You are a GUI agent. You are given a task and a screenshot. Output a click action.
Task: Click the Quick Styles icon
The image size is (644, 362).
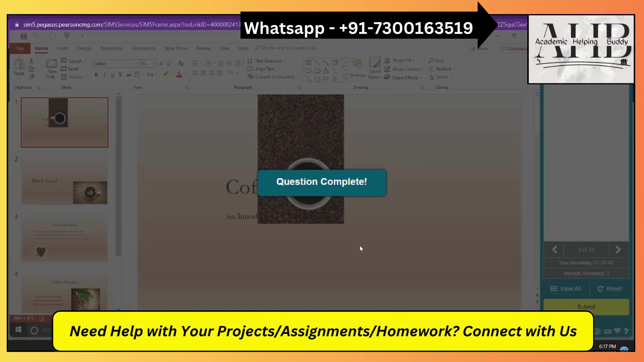[x=375, y=63]
